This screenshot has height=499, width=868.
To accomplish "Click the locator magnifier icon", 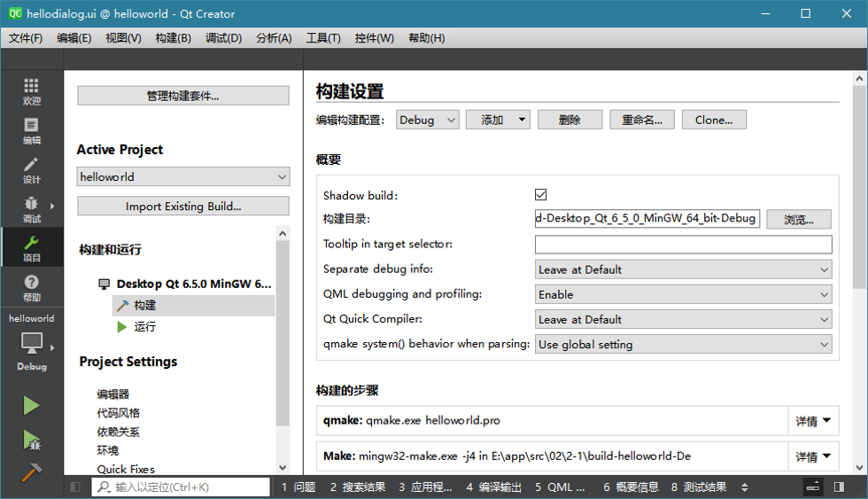I will [x=104, y=487].
